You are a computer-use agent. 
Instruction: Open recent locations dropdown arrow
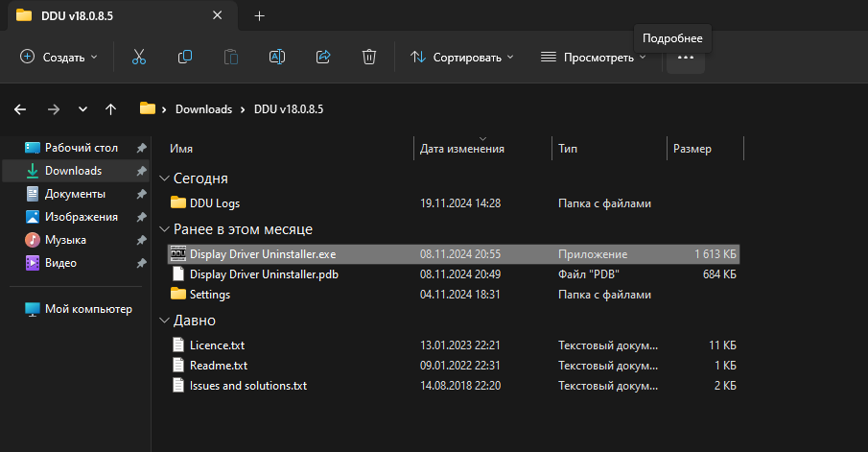[82, 109]
